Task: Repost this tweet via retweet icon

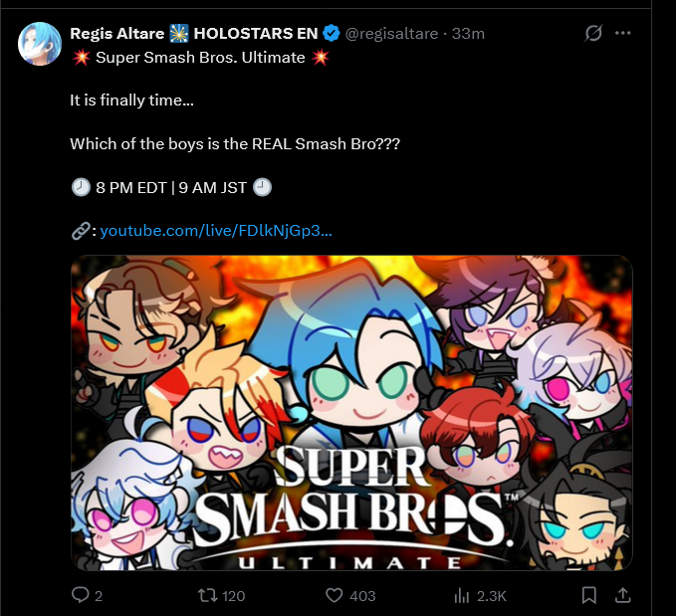Action: pyautogui.click(x=207, y=595)
